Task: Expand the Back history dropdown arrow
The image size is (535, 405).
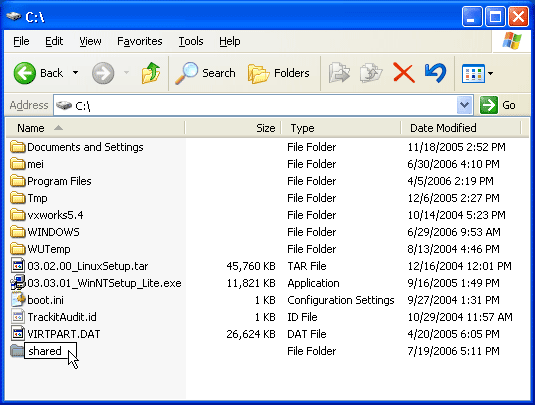Action: pos(75,73)
